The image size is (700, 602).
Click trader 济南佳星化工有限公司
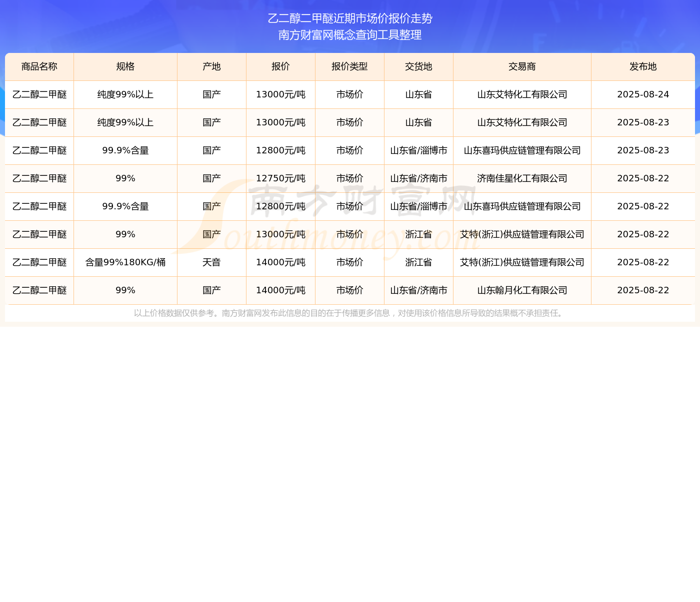[x=522, y=178]
